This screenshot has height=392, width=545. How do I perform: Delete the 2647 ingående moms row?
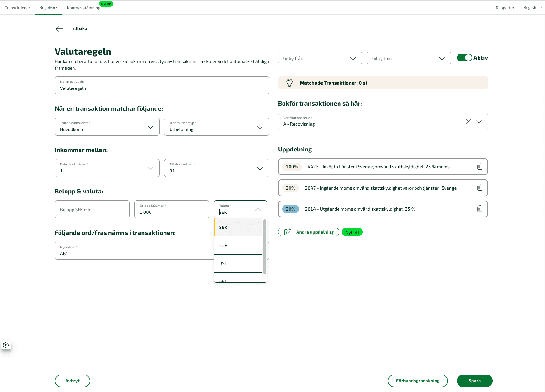pos(479,188)
